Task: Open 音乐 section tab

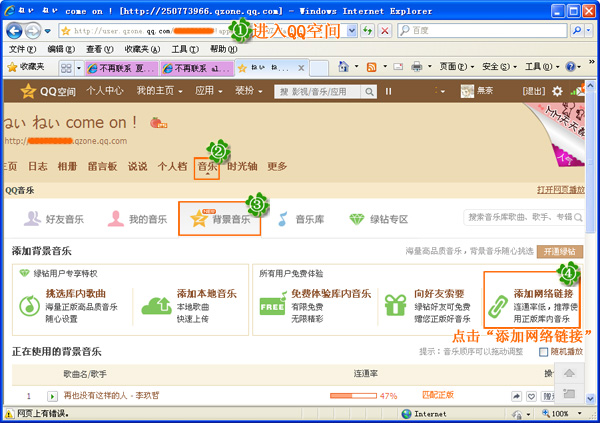Action: point(207,167)
